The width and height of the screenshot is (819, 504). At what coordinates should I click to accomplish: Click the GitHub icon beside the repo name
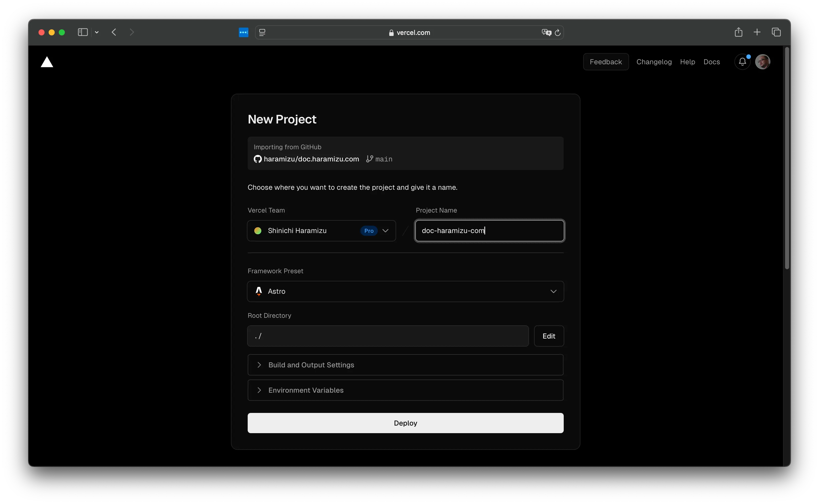[258, 159]
